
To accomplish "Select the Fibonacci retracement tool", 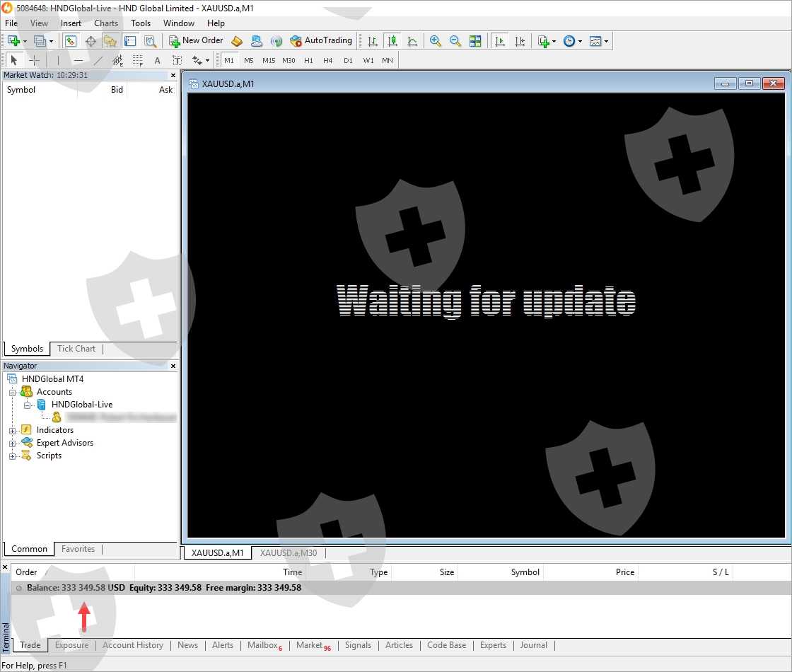I will [x=138, y=61].
